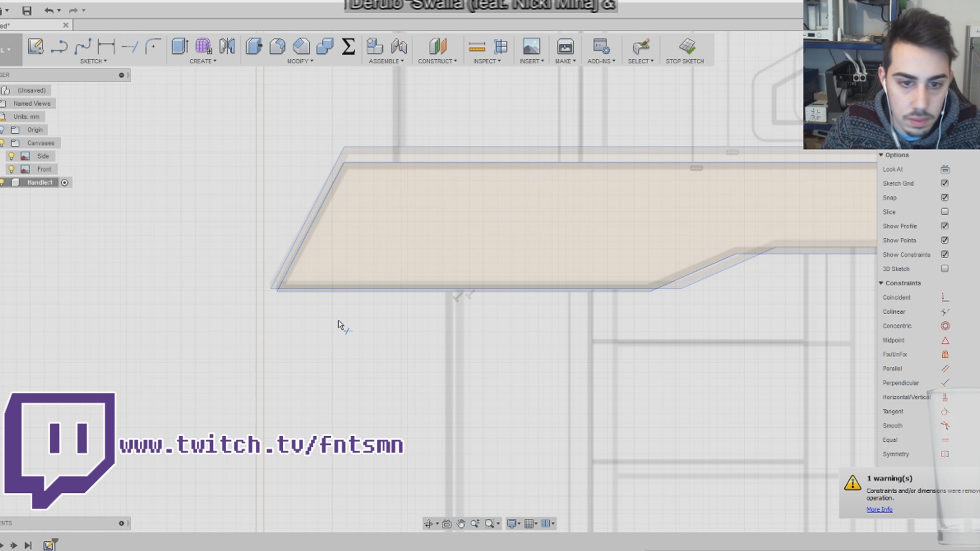This screenshot has height=551, width=980.
Task: Select the Fillet sketch tool
Action: (x=153, y=46)
